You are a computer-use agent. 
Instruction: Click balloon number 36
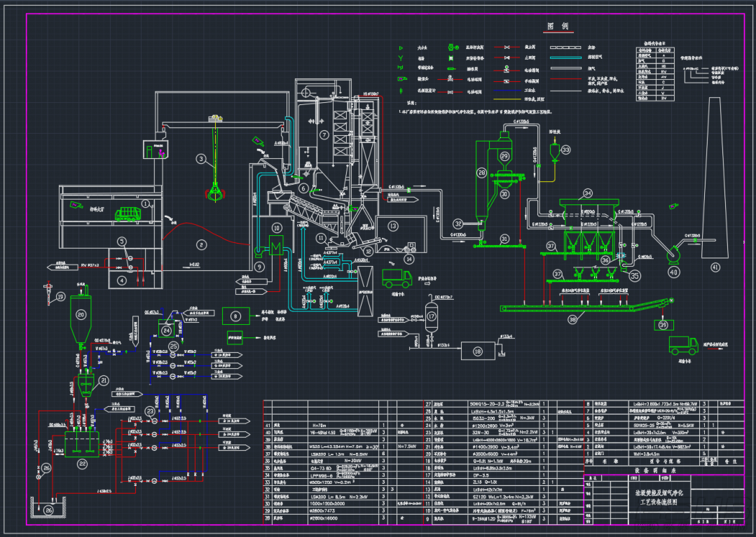605,260
